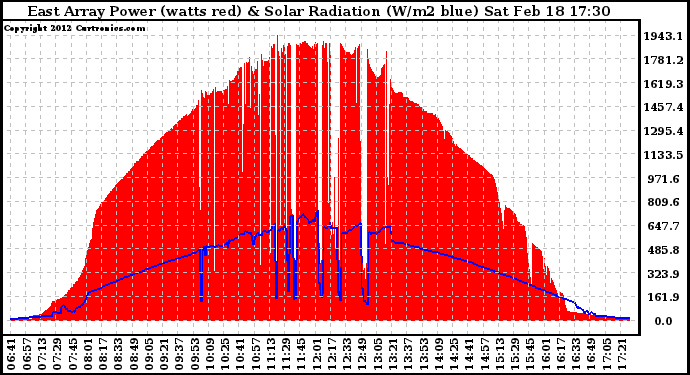Click the 13:21 time label
Screen dimensions: 690x375
pyautogui.click(x=393, y=354)
